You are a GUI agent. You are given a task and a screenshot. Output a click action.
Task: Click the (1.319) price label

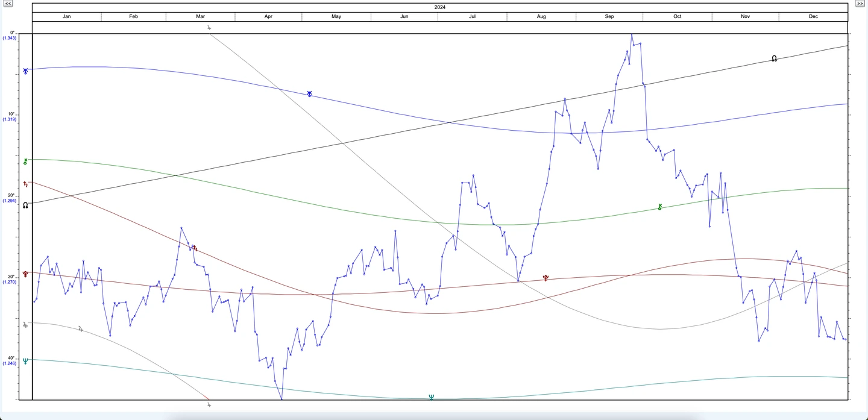(x=9, y=119)
